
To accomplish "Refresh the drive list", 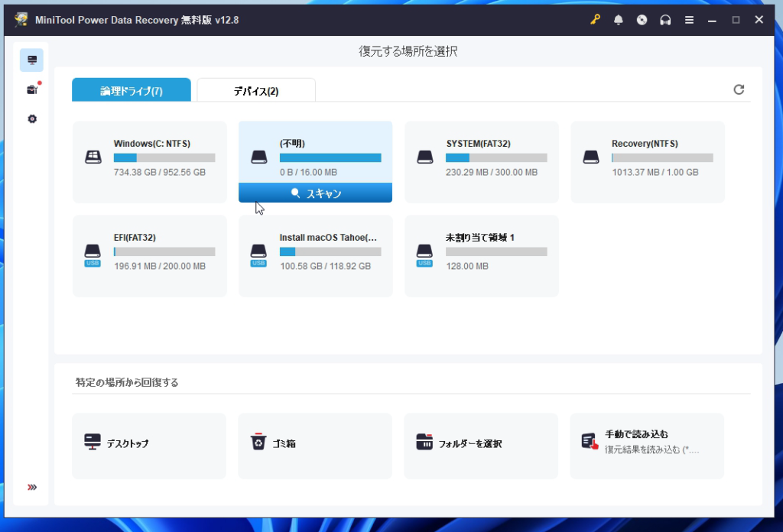I will click(x=739, y=89).
